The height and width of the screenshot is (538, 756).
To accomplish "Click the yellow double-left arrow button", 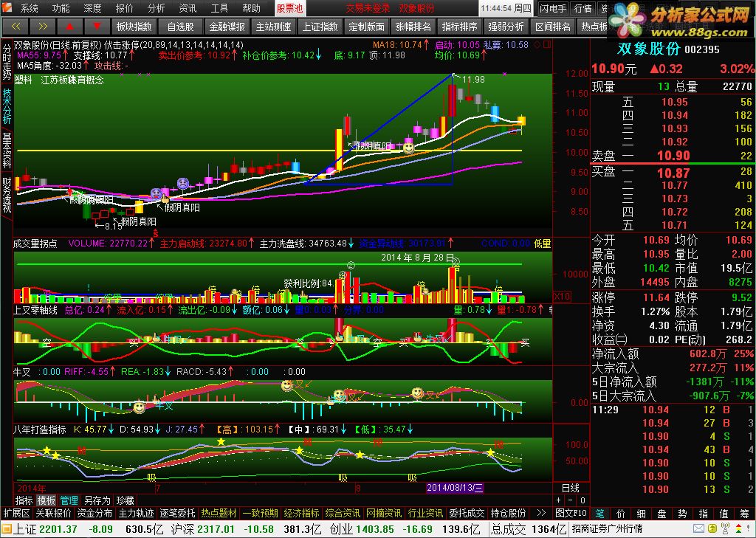I will click(x=16, y=27).
